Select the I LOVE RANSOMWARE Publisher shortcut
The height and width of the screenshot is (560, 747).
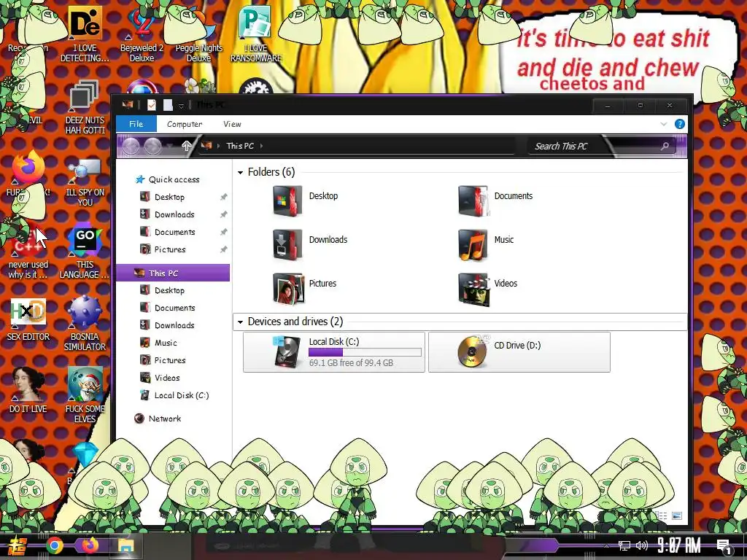click(256, 34)
